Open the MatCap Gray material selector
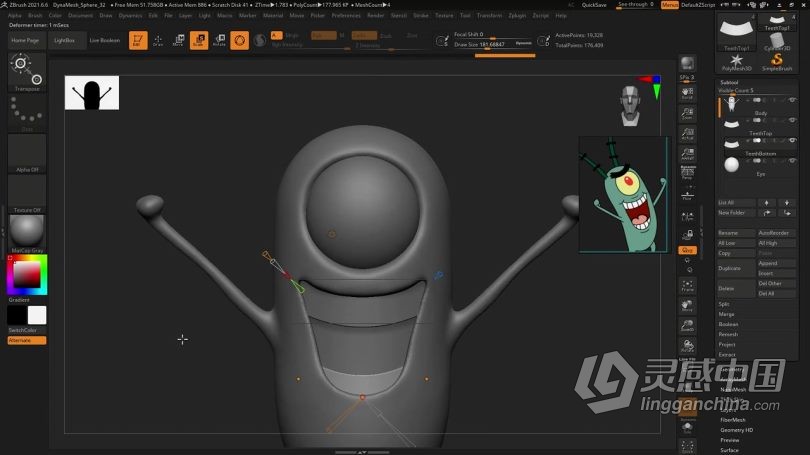This screenshot has height=455, width=810. point(27,233)
